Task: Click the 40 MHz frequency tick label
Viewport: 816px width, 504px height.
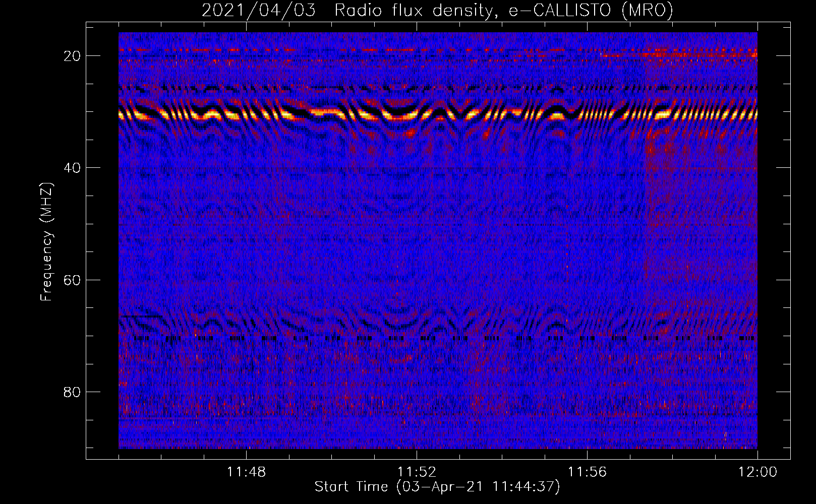Action: 73,168
